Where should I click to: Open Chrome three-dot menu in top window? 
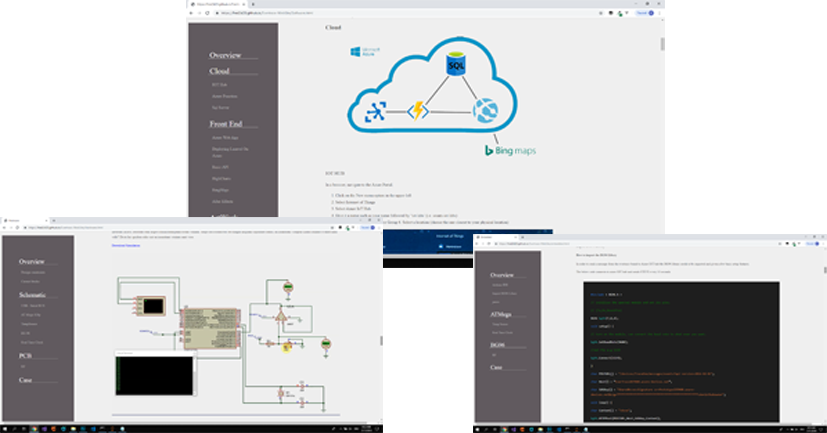[659, 13]
